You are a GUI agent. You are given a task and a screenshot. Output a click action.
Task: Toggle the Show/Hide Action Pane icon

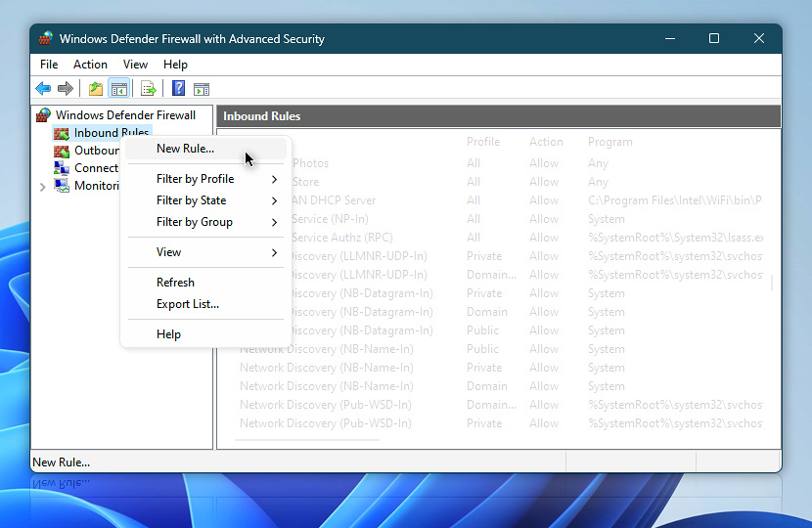(x=202, y=89)
